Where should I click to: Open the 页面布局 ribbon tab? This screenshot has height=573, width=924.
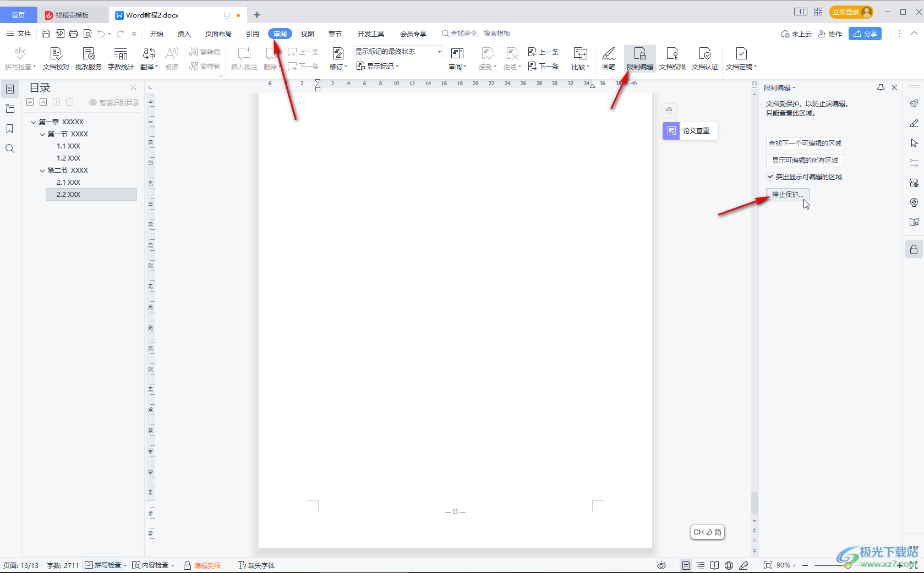point(218,34)
